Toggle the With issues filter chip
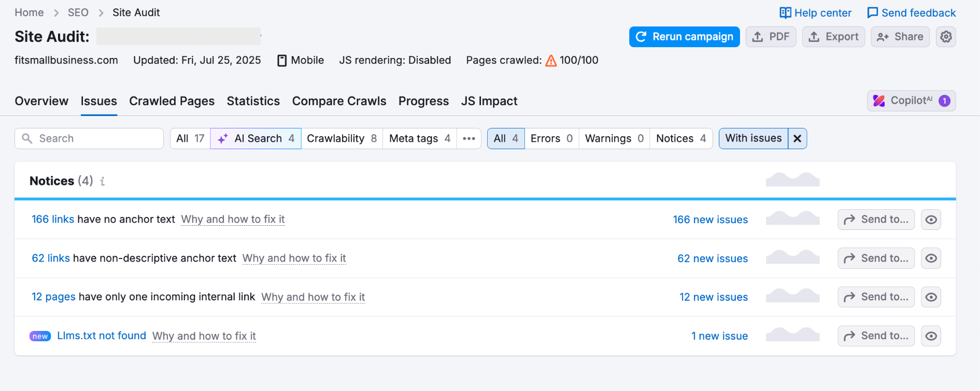Screen dimensions: 980x391 coord(754,138)
